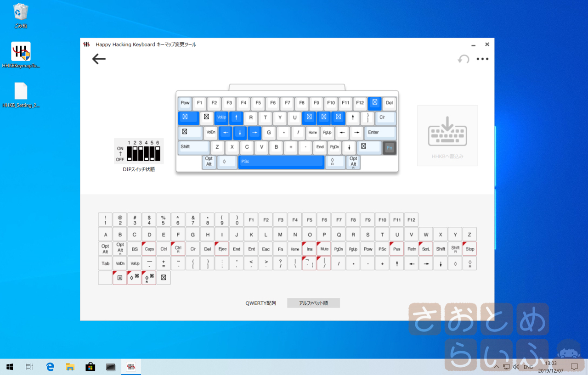Choose the @ 2 key in the palette

[120, 220]
